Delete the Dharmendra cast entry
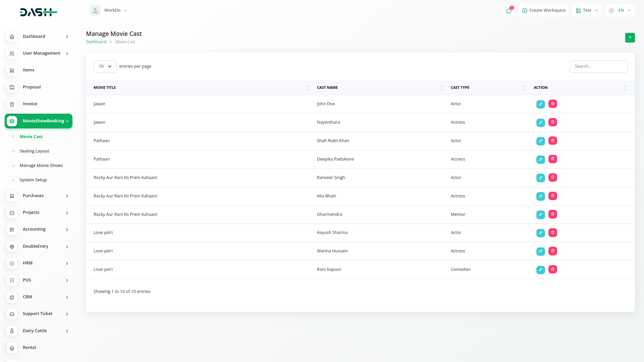 click(x=552, y=214)
